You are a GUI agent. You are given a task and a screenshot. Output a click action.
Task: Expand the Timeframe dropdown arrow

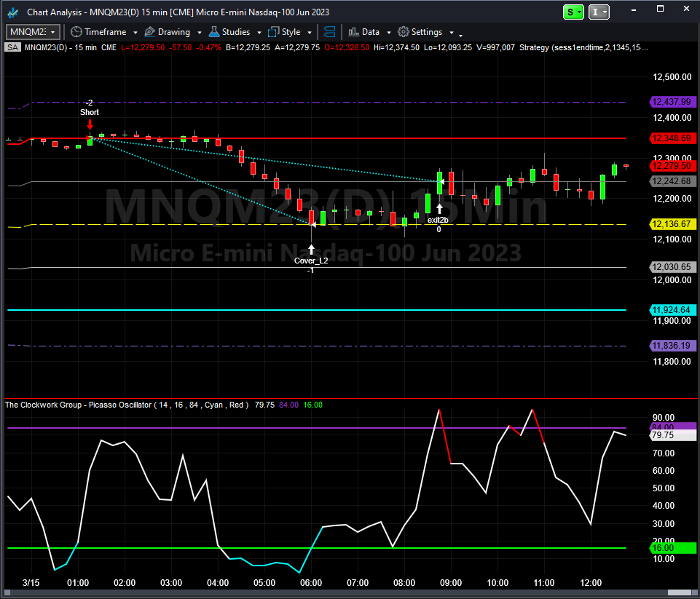(x=135, y=33)
